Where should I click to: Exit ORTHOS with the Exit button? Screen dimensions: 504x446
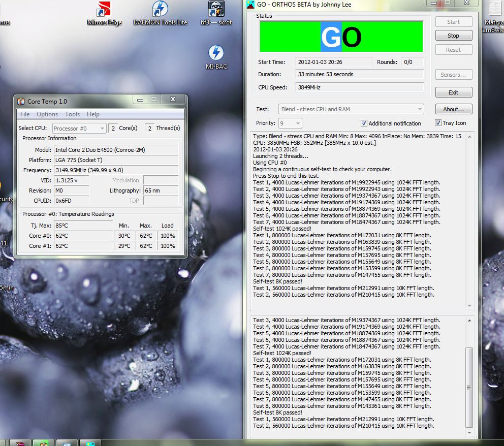454,92
